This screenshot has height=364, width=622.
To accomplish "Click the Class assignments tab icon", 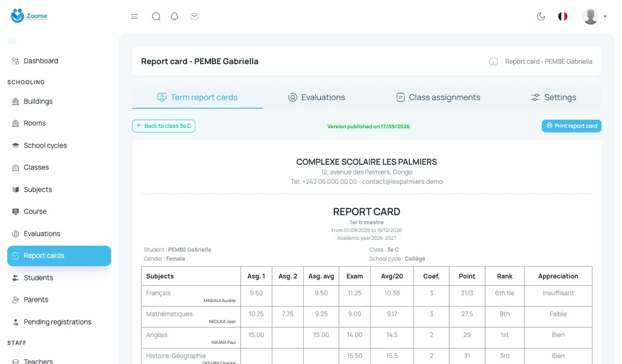I will click(400, 97).
